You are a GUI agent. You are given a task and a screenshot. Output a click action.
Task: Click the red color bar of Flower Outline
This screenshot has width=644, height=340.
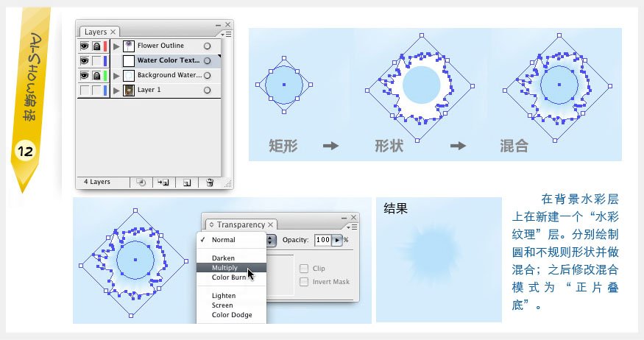[x=105, y=46]
